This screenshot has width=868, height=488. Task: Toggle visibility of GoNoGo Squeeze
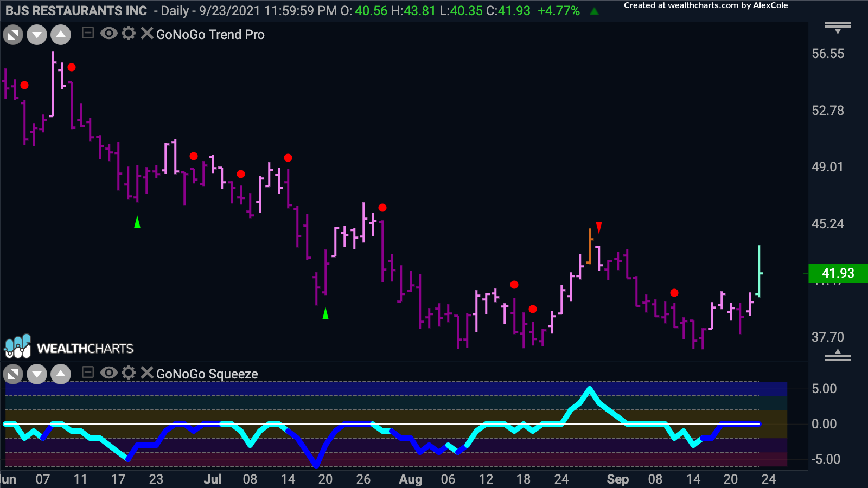pyautogui.click(x=108, y=373)
